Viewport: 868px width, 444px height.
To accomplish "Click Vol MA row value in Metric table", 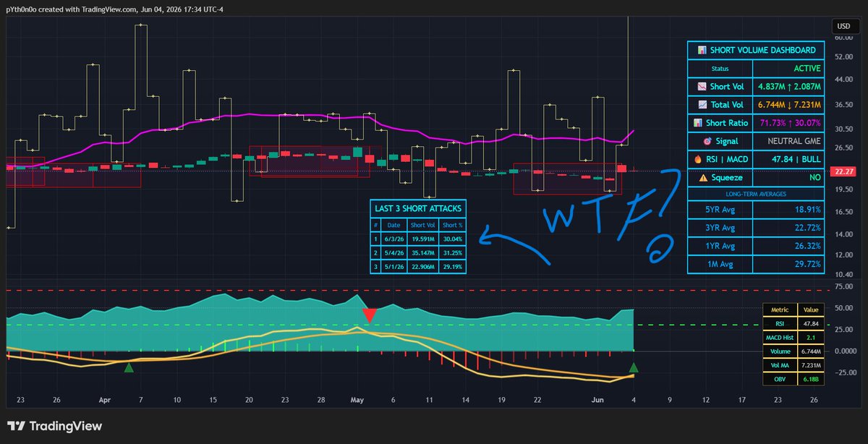I will pos(812,365).
